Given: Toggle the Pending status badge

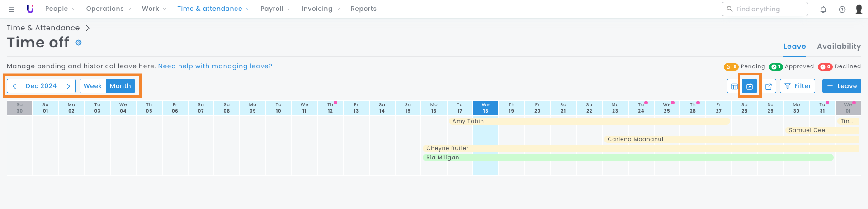Looking at the screenshot, I should pyautogui.click(x=744, y=66).
